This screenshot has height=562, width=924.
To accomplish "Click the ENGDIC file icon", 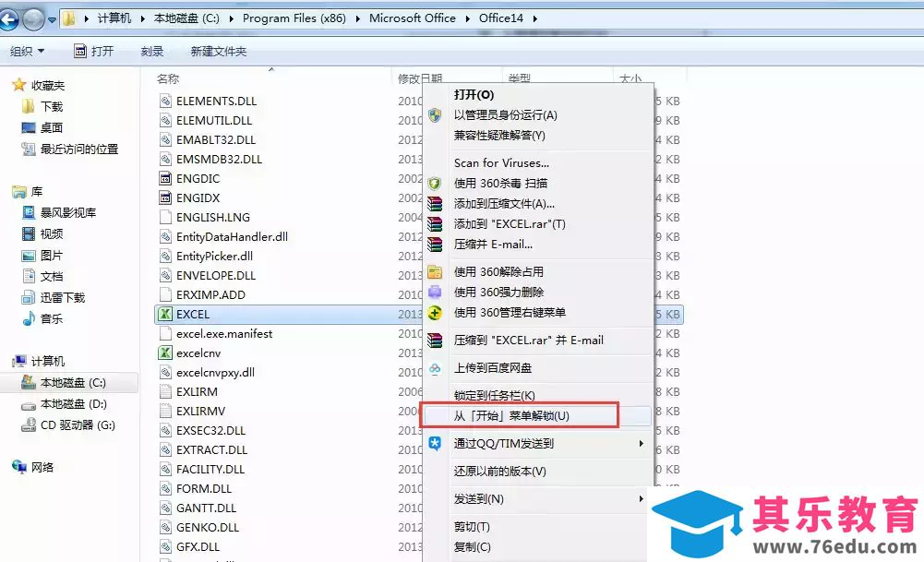I will coord(165,178).
